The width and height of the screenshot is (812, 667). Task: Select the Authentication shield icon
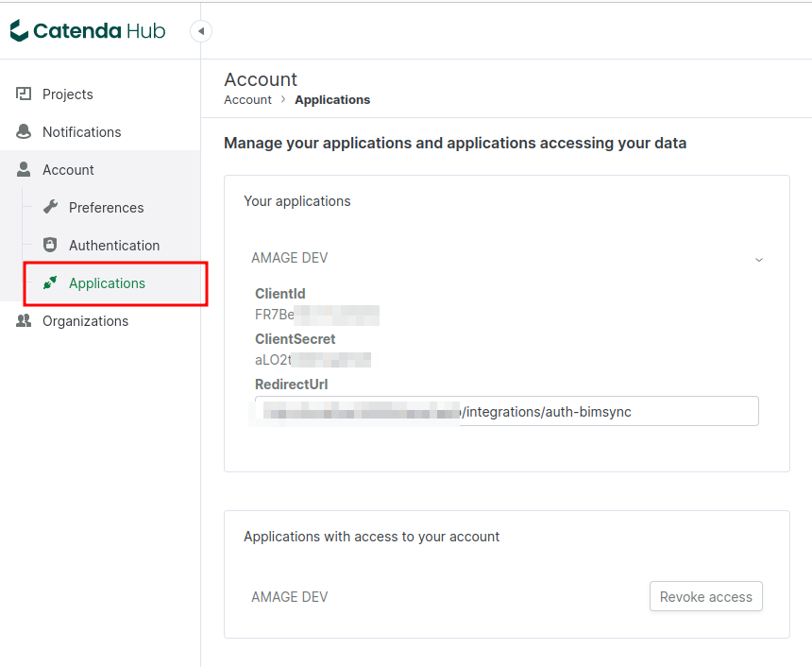(x=51, y=245)
